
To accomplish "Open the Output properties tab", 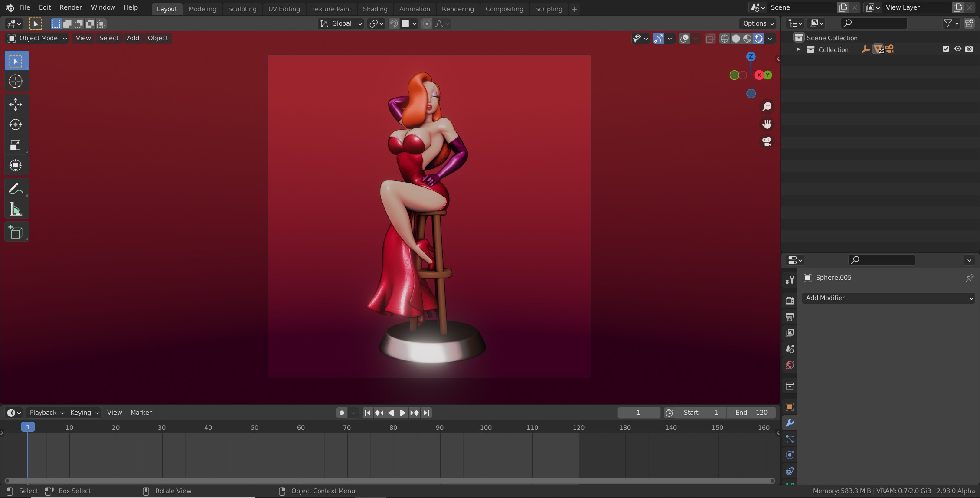I will click(x=790, y=317).
